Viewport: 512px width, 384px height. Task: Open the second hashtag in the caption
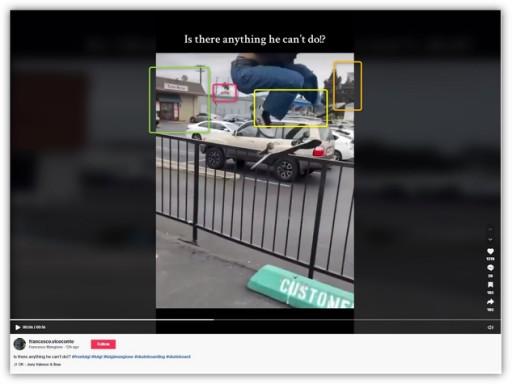click(x=97, y=357)
